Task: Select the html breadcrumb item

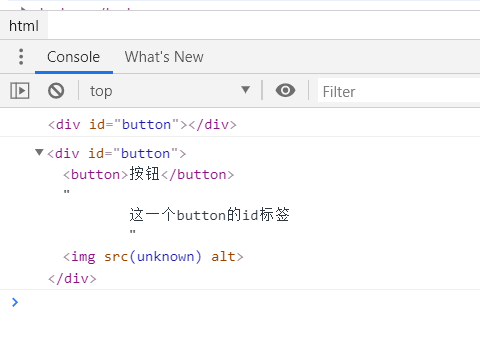Action: coord(24,26)
